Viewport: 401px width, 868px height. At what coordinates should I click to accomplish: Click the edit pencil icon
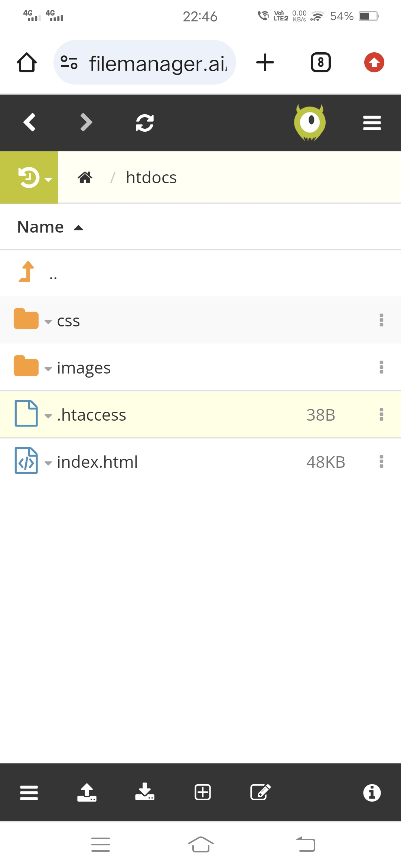tap(261, 792)
